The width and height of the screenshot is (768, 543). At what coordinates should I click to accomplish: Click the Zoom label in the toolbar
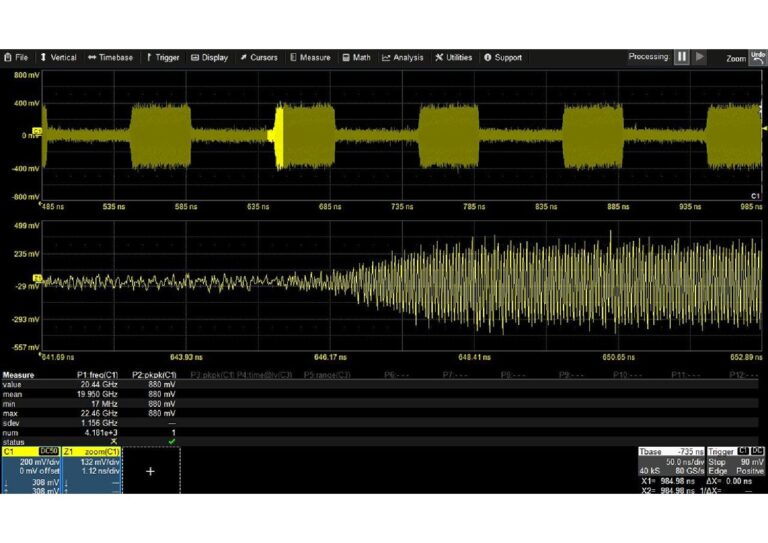pyautogui.click(x=736, y=58)
